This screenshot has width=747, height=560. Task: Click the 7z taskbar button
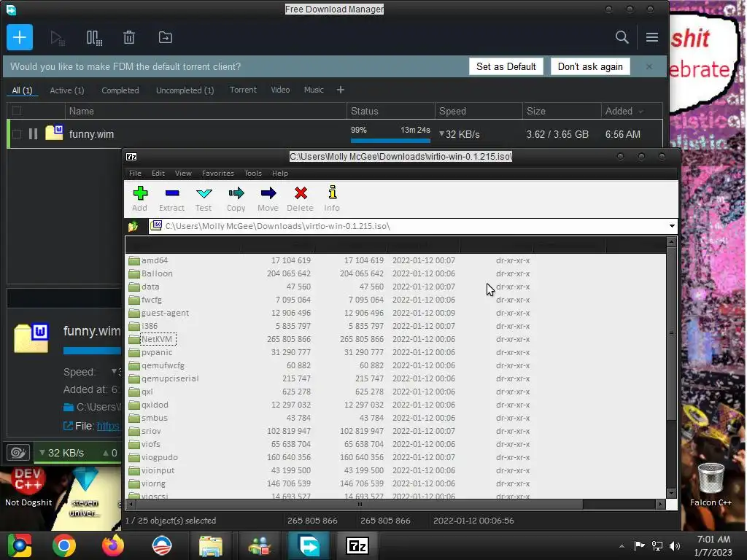(x=357, y=545)
